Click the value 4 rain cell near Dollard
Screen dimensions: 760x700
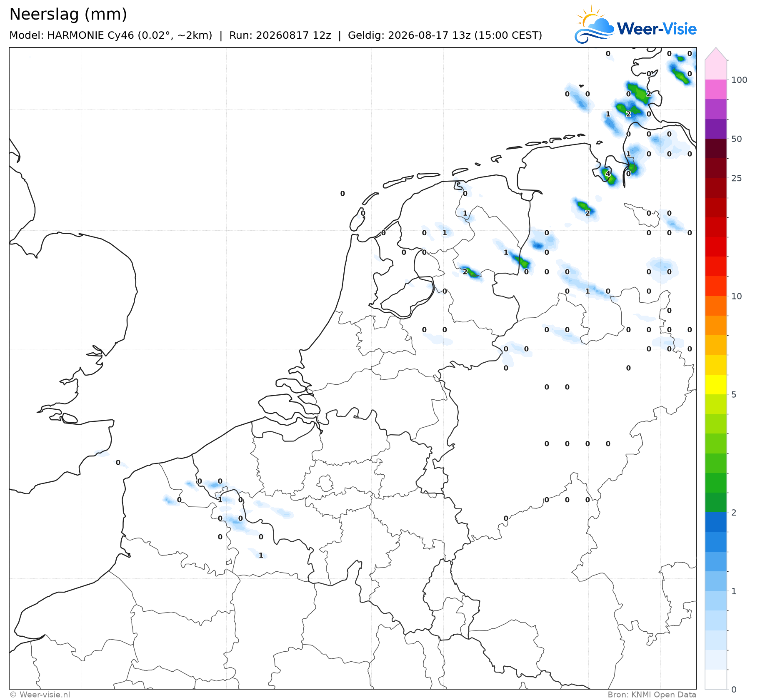[x=608, y=174]
